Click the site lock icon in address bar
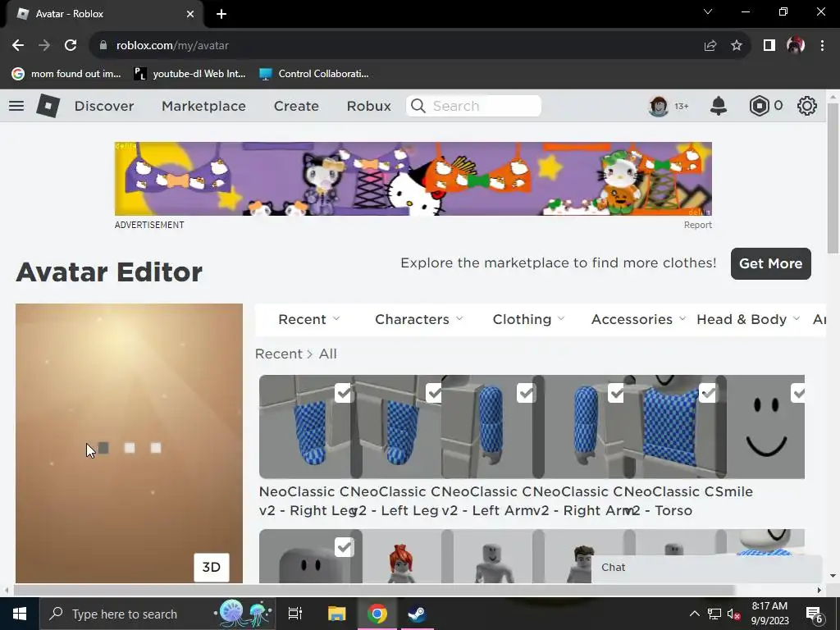This screenshot has width=840, height=630. 103,46
